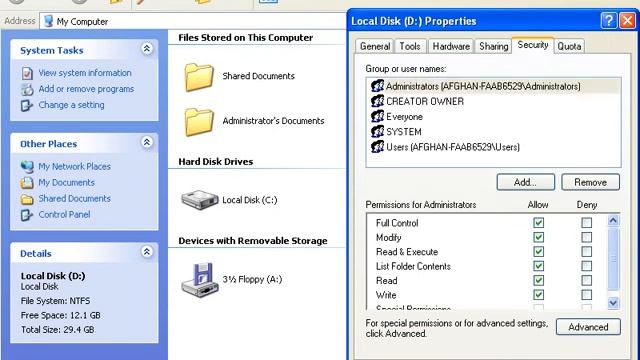Click the Users group icon
Screen dimensions: 640x360
(x=378, y=147)
